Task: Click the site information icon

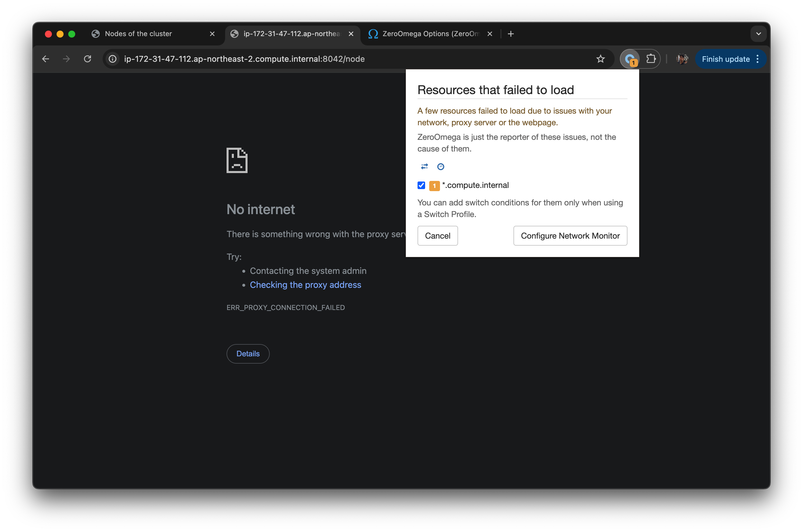Action: [x=113, y=59]
